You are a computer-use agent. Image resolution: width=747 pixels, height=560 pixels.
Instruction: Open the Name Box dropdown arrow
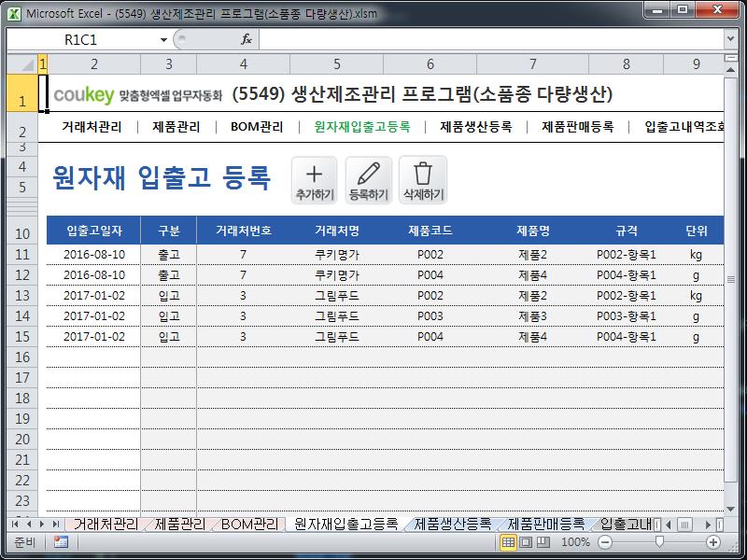tap(163, 39)
